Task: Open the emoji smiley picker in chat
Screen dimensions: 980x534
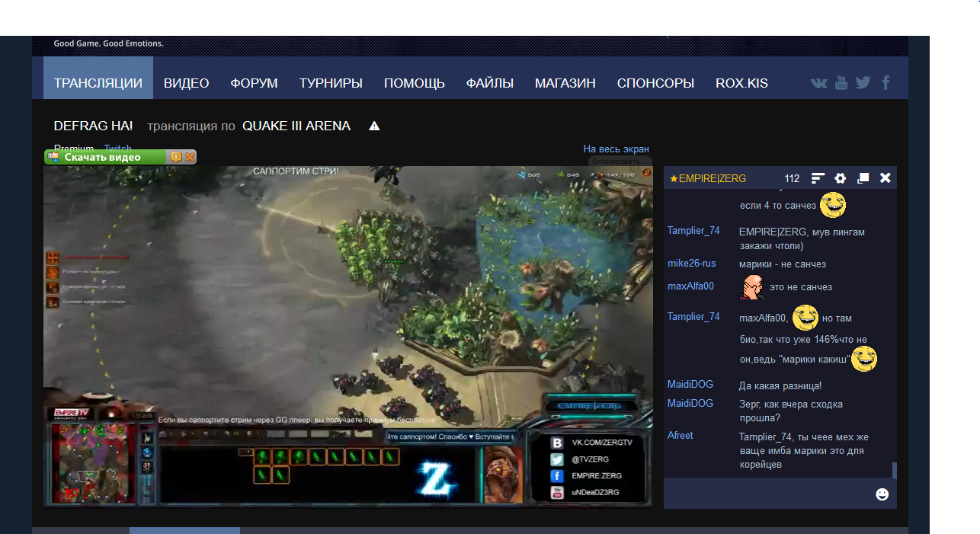Action: tap(882, 494)
